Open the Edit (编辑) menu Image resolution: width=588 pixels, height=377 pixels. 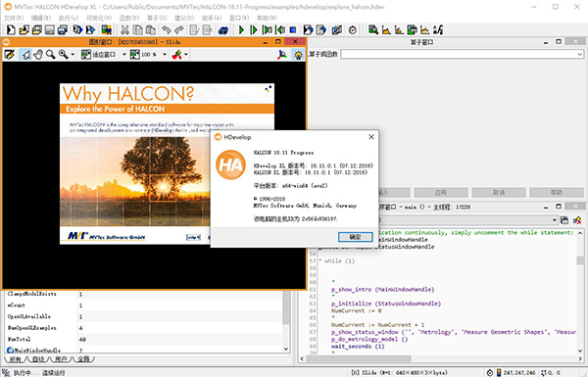point(41,18)
